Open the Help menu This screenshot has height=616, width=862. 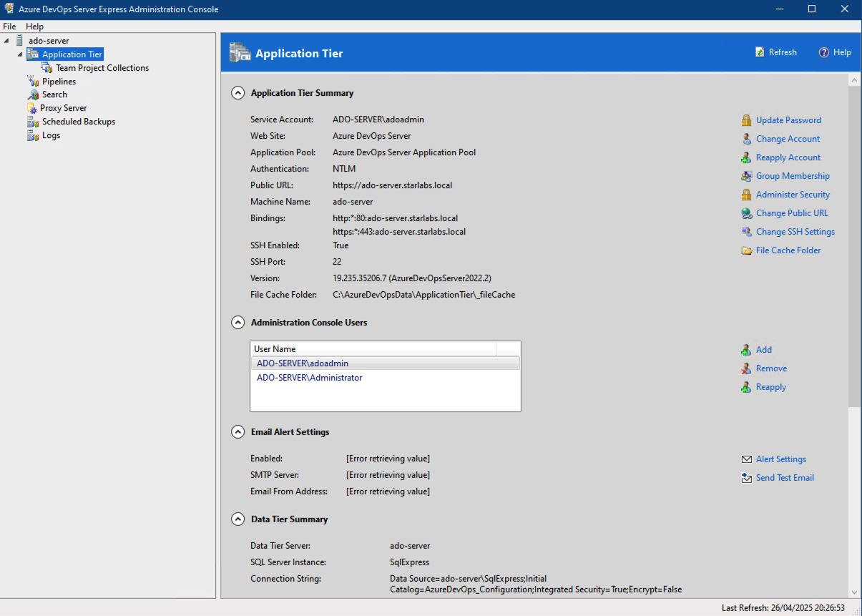pyautogui.click(x=34, y=26)
